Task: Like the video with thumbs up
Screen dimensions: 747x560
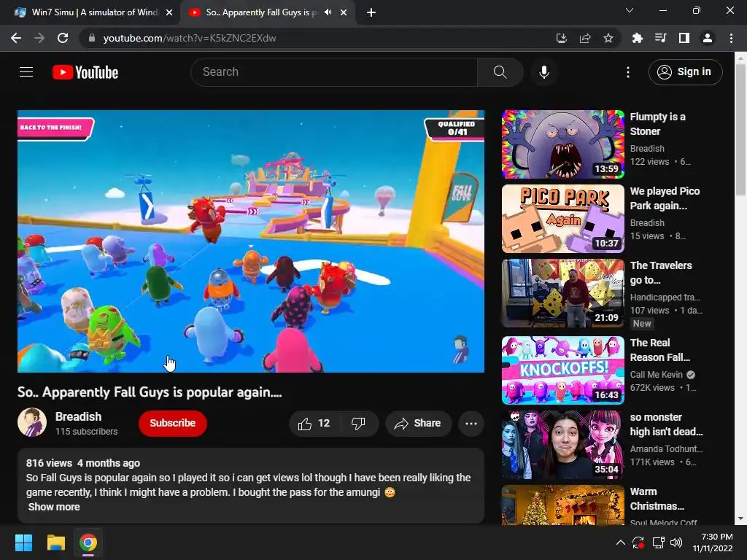Action: click(314, 424)
